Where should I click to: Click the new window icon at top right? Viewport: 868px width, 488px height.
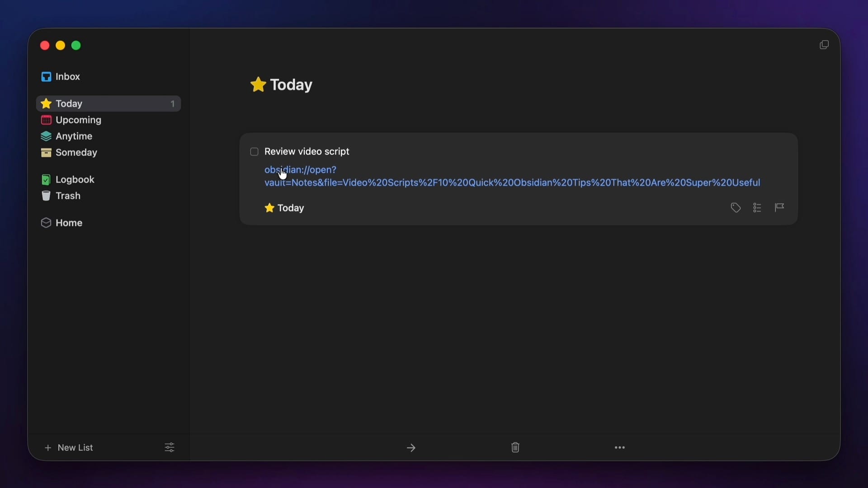coord(824,45)
